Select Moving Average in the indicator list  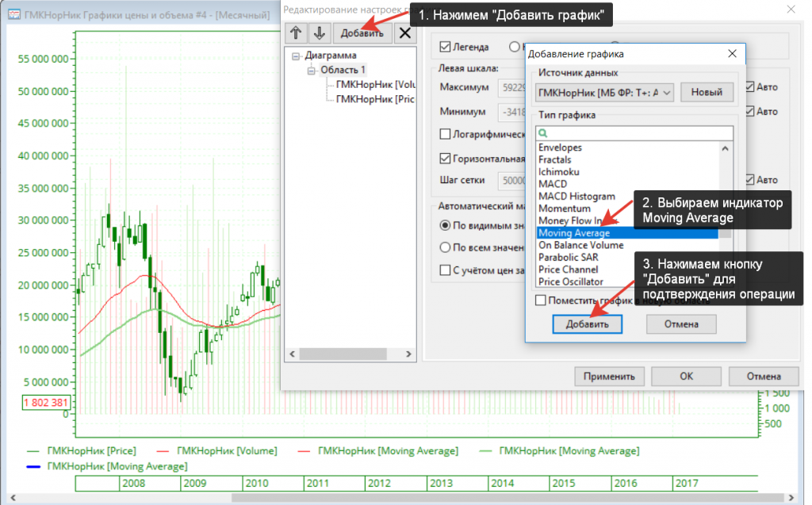pyautogui.click(x=574, y=233)
